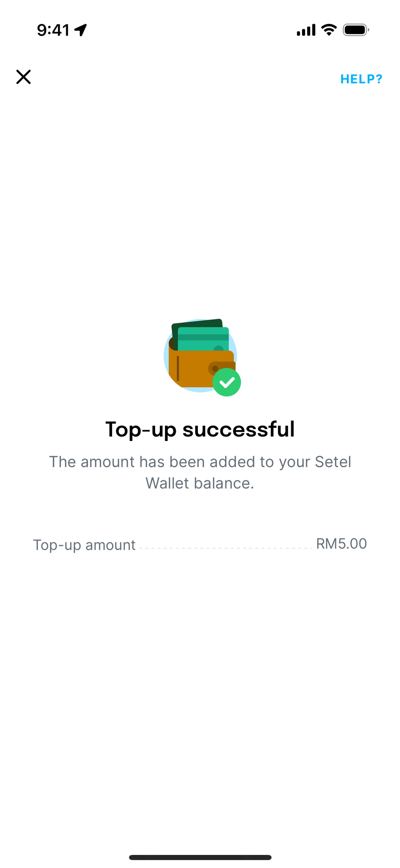Tap the location arrow in status bar

tap(81, 30)
